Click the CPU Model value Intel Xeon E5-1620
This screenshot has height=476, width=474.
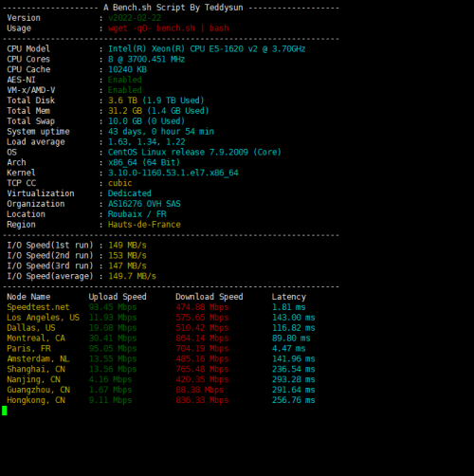tap(207, 49)
